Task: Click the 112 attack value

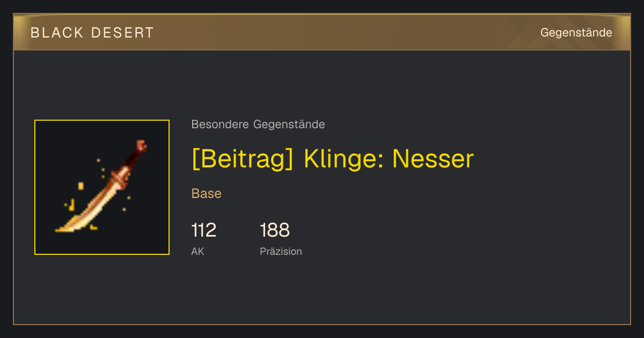Action: (x=204, y=230)
